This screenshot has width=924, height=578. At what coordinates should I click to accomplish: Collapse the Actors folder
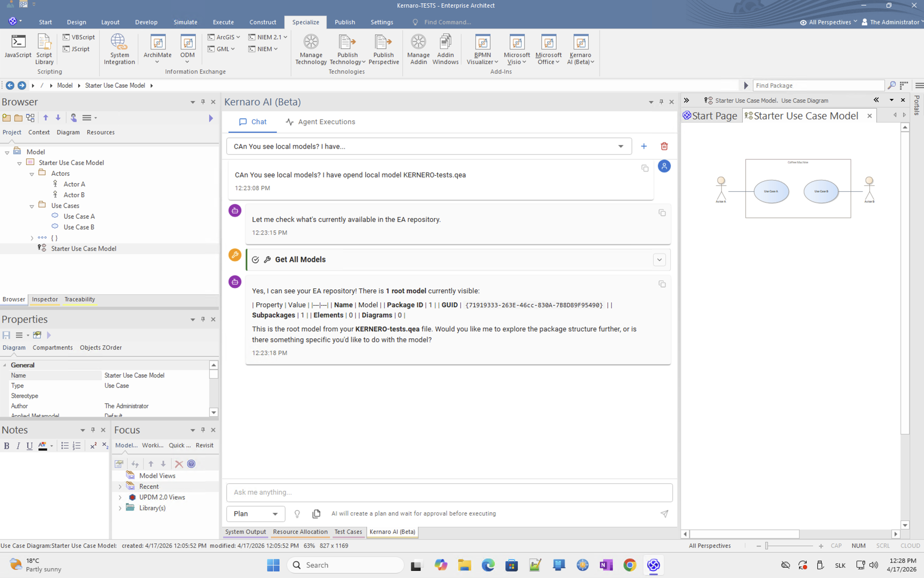pos(32,174)
